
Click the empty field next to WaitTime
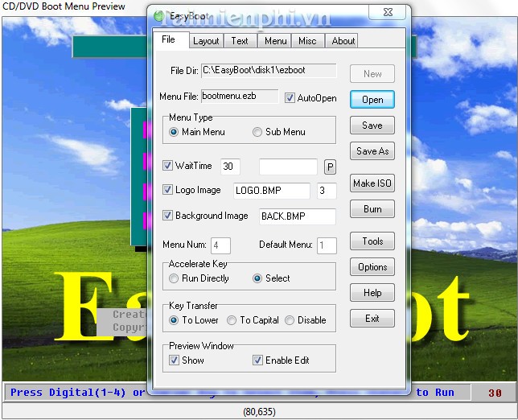(289, 167)
